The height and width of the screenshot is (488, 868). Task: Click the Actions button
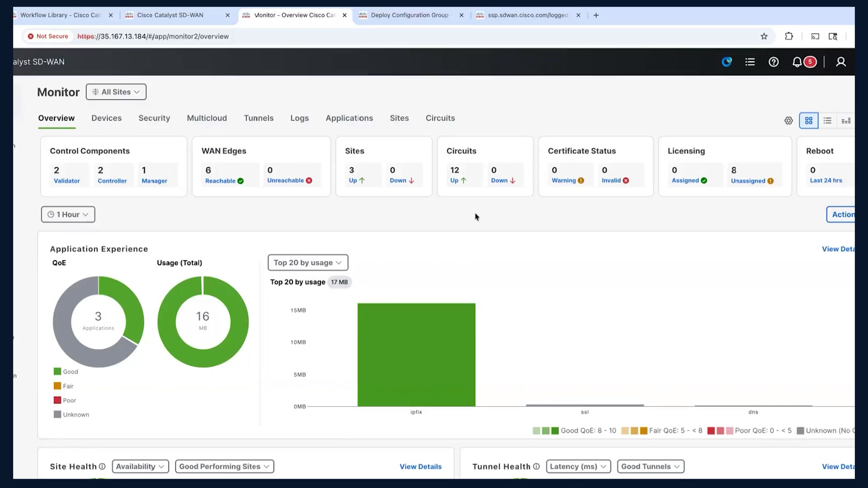tap(841, 214)
